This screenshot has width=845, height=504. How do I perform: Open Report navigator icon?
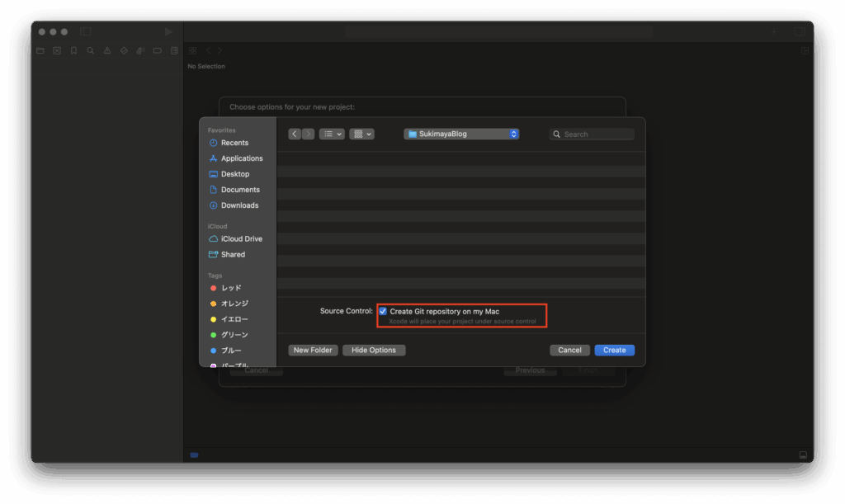[x=174, y=50]
